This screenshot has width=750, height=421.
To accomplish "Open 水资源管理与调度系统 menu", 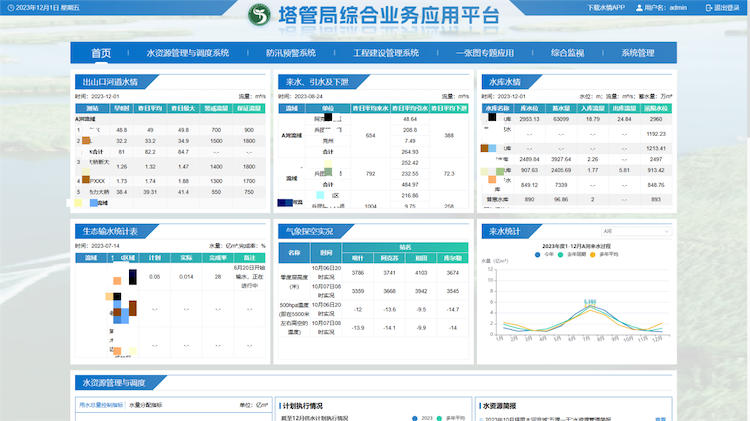I will tap(188, 53).
